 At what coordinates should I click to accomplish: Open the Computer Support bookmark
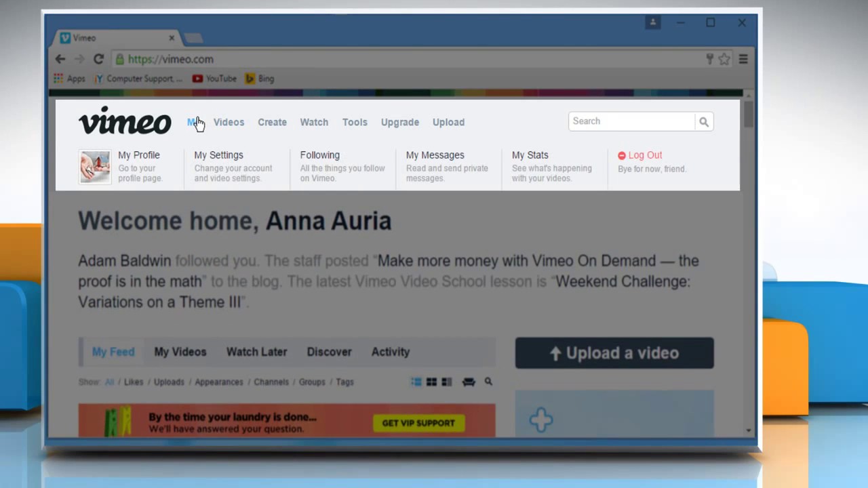pos(138,79)
